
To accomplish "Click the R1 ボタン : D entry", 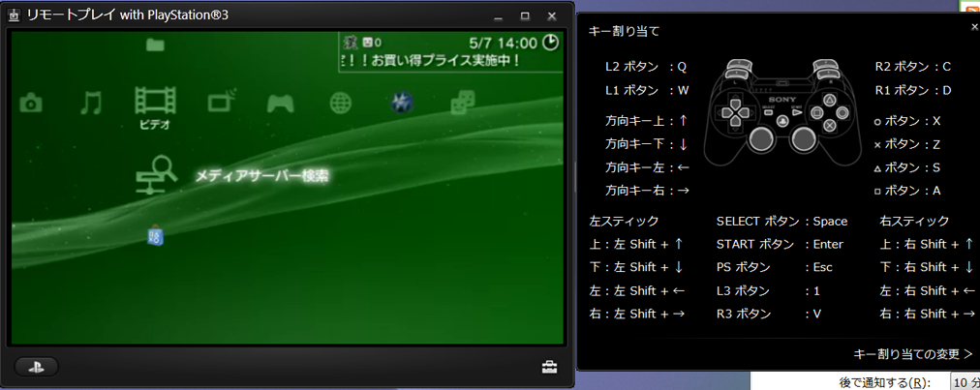I will [912, 91].
